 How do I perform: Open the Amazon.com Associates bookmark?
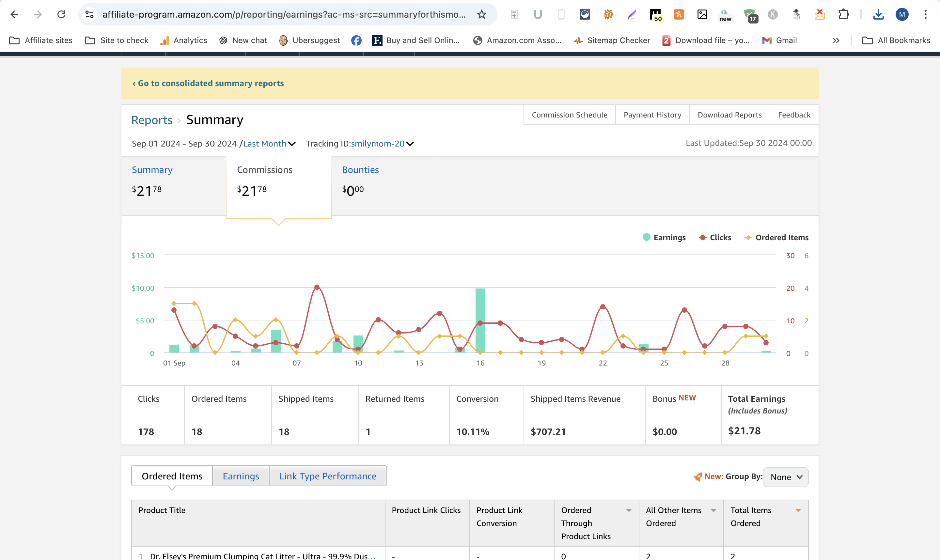coord(517,40)
